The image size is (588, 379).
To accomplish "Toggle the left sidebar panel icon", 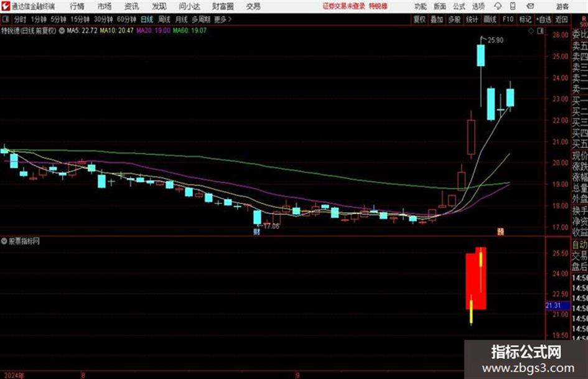I will pos(5,19).
